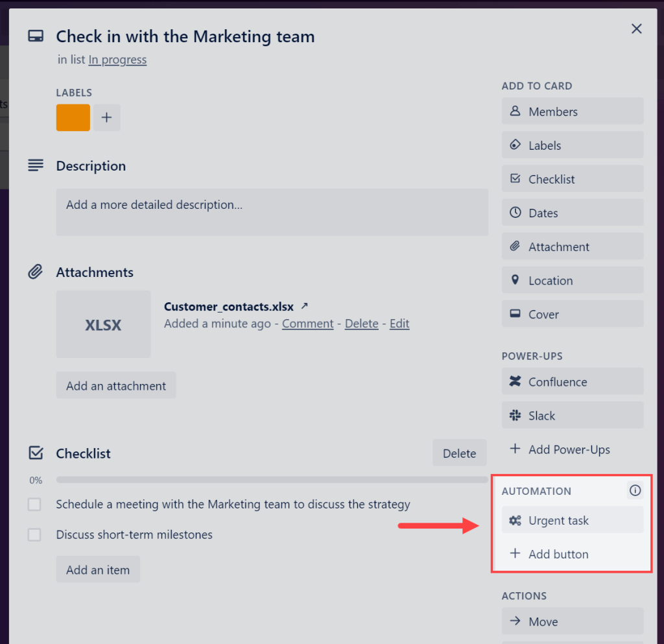Open the In progress list link
This screenshot has height=644, width=664.
(x=117, y=60)
